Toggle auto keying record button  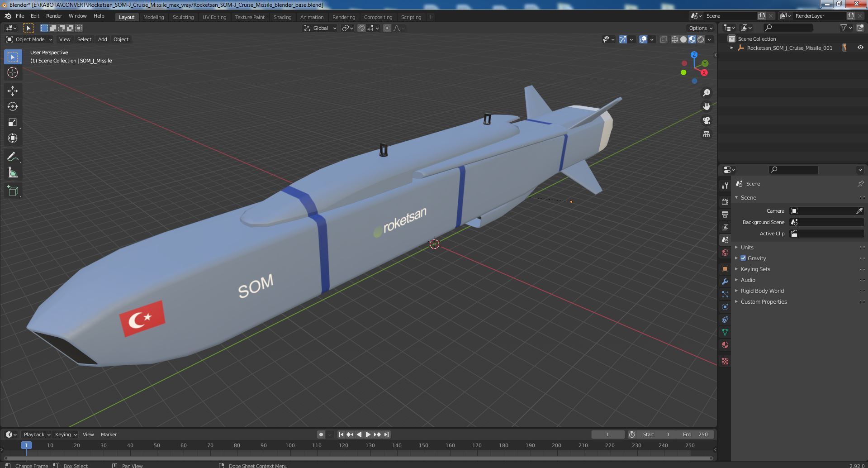321,435
